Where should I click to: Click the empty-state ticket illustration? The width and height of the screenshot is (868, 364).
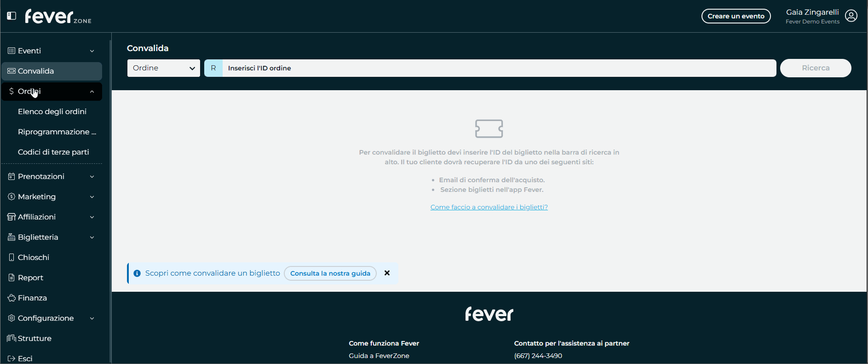489,129
